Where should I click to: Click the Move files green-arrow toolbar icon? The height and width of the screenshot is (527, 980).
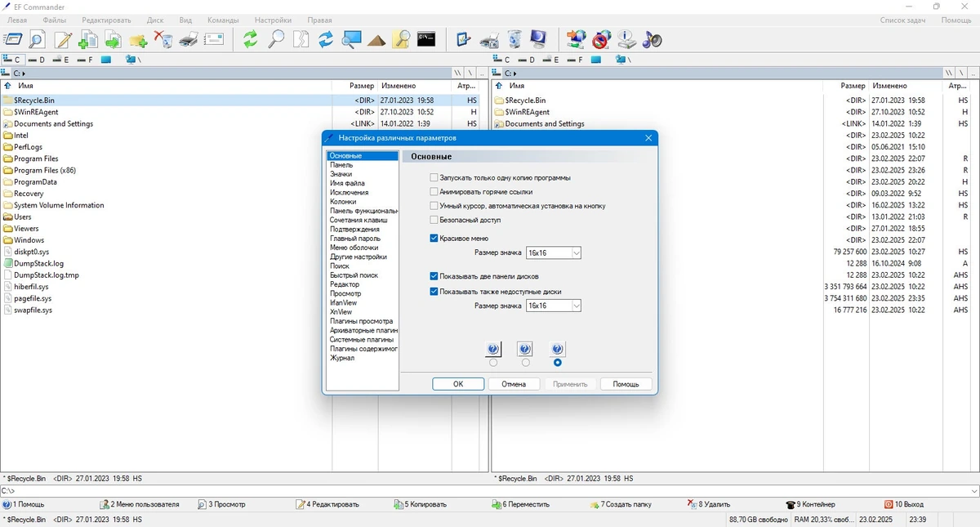click(x=113, y=38)
